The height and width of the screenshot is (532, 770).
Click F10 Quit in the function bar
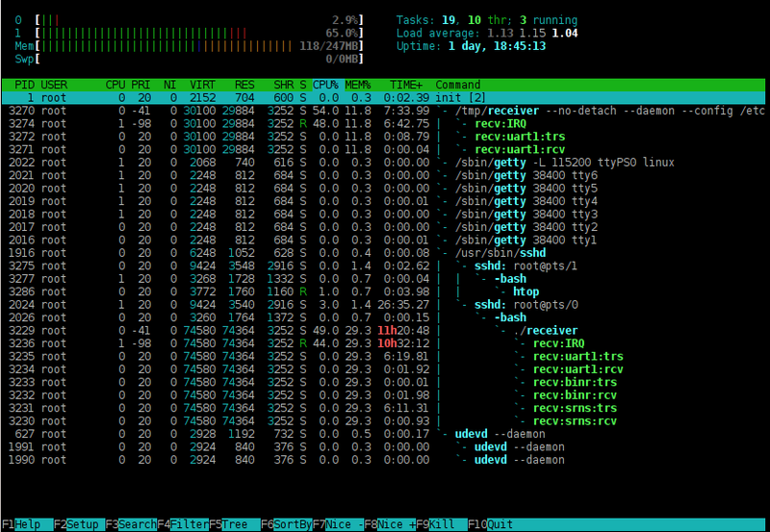click(491, 524)
